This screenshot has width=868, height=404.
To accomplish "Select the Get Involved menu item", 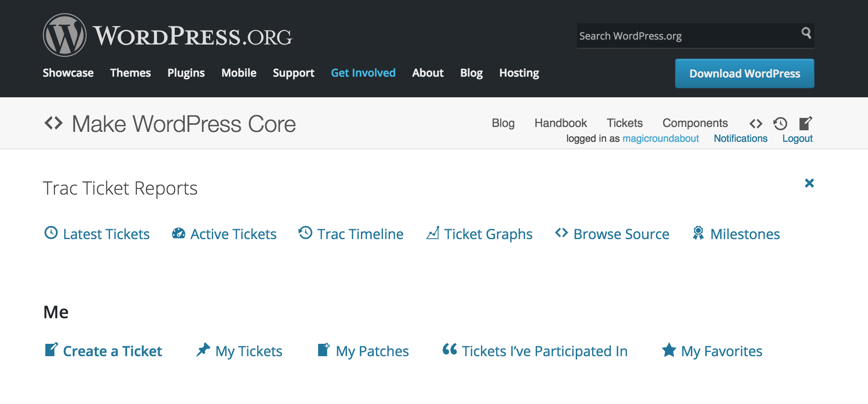I will coord(363,73).
